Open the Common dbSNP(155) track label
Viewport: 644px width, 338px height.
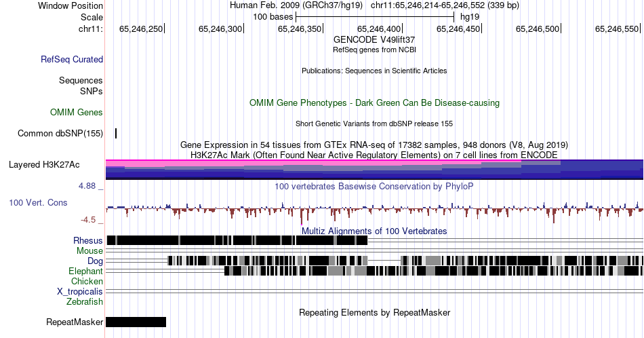(60, 133)
